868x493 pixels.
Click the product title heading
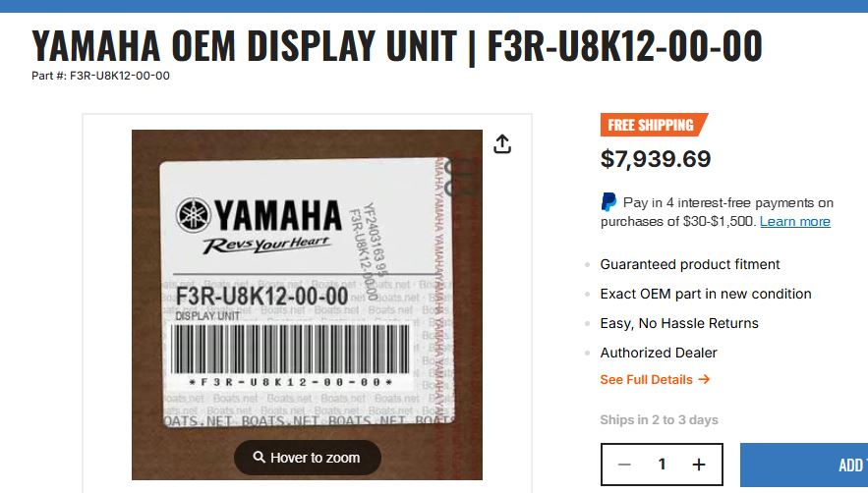397,46
